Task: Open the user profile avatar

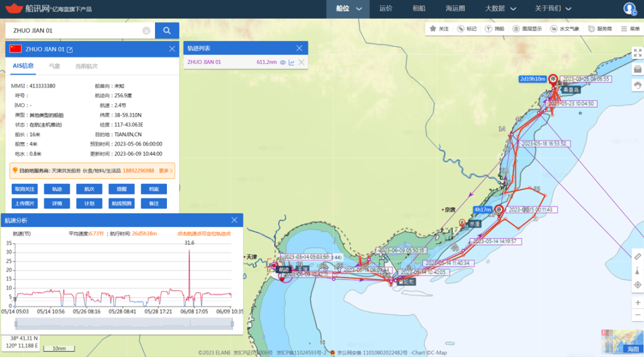Action: coord(630,8)
